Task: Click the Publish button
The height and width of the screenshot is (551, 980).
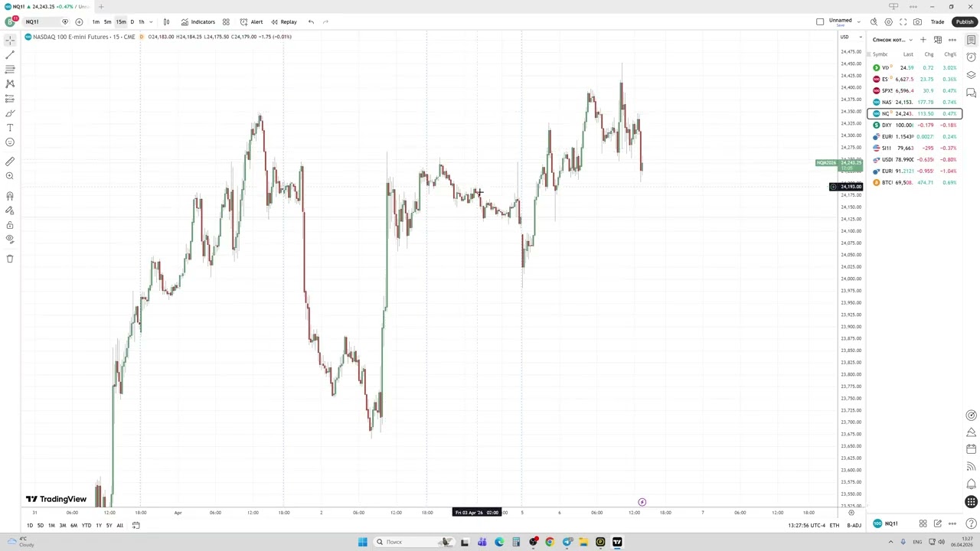Action: [x=964, y=22]
